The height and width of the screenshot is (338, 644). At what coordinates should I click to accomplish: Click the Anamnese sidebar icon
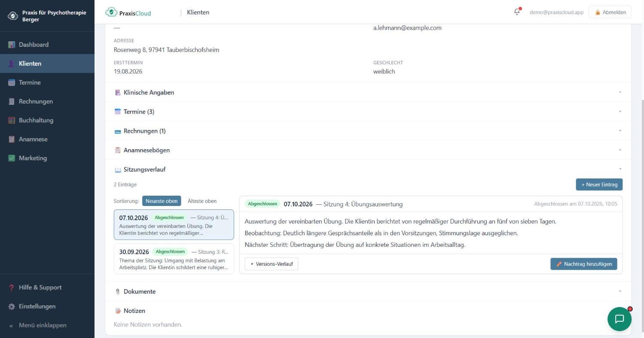12,139
